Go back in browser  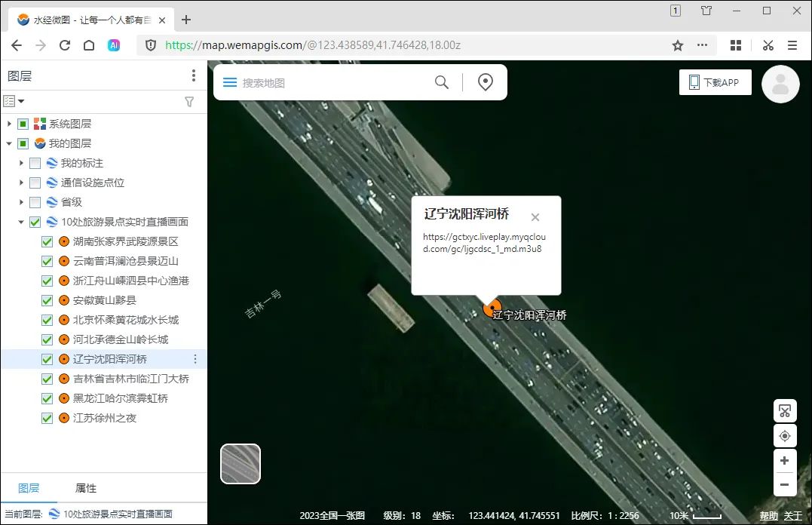[17, 45]
